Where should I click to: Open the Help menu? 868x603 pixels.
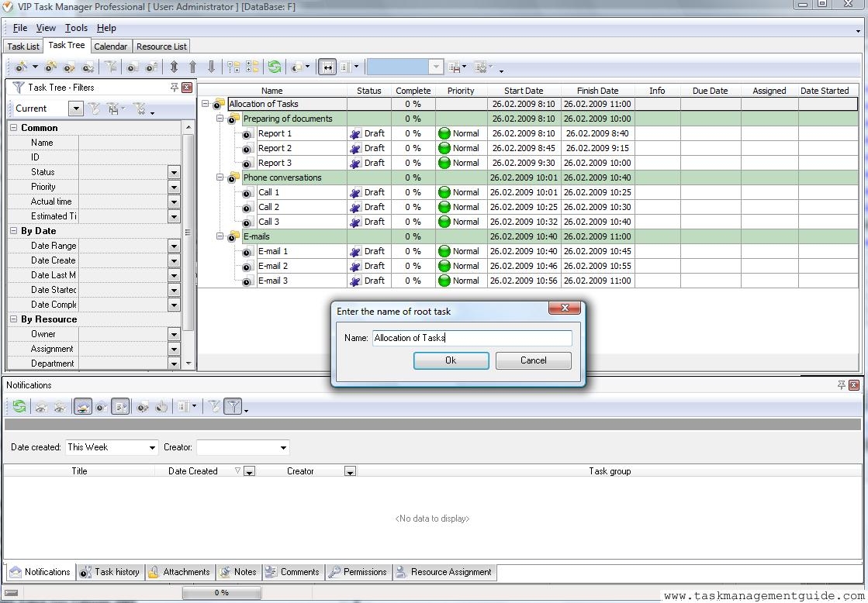point(106,28)
